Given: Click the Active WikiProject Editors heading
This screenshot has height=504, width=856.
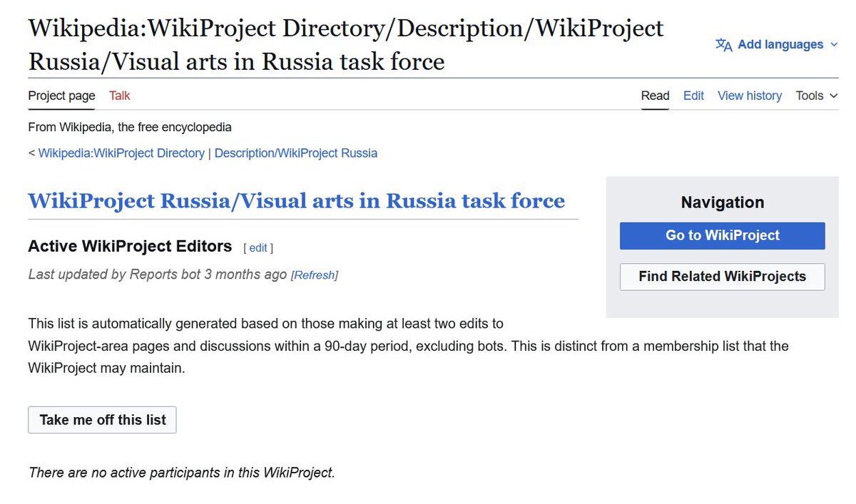Looking at the screenshot, I should click(130, 247).
